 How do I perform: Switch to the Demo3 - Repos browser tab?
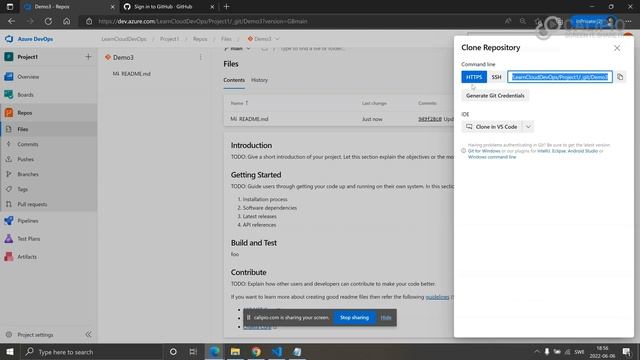click(x=68, y=7)
